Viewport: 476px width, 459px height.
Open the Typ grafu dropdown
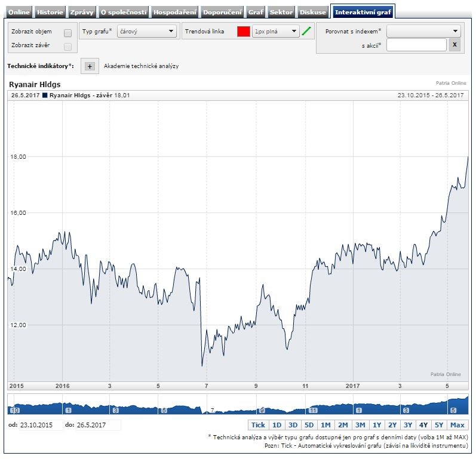tap(146, 32)
